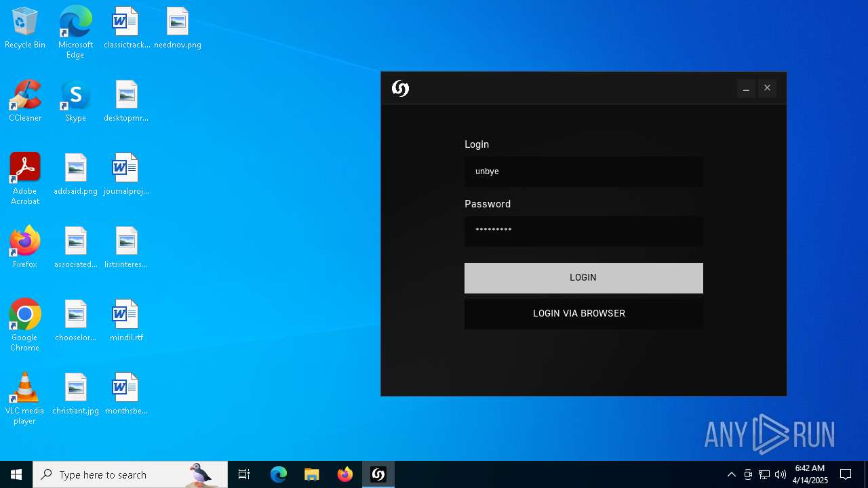Image resolution: width=868 pixels, height=488 pixels.
Task: Click the taskbar search box
Action: click(130, 474)
